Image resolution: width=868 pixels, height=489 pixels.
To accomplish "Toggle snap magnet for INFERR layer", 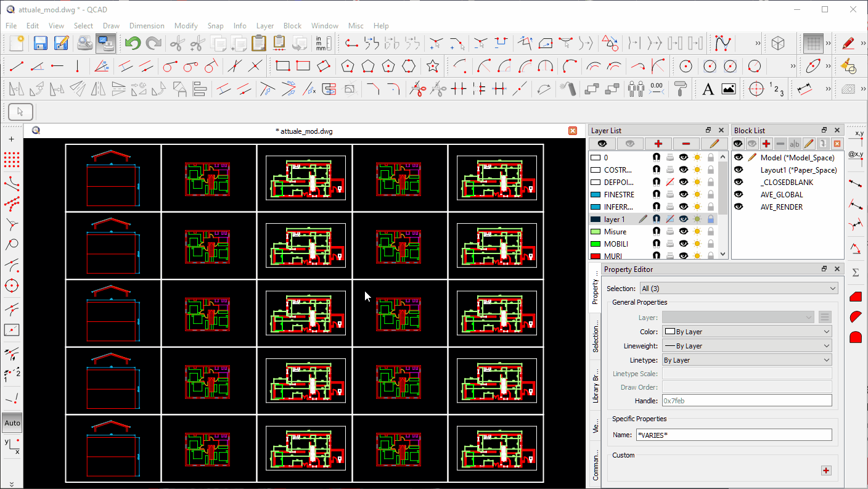I will tap(657, 207).
